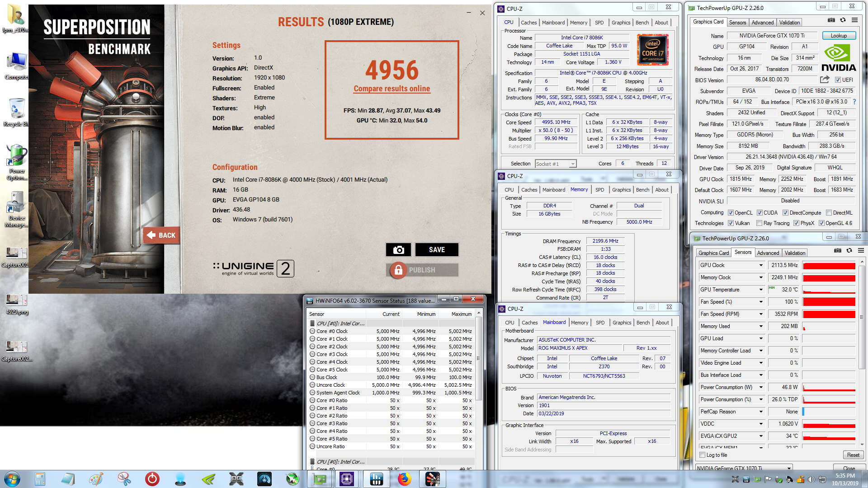
Task: Click the GPU Temperature sensor graph
Action: [829, 290]
